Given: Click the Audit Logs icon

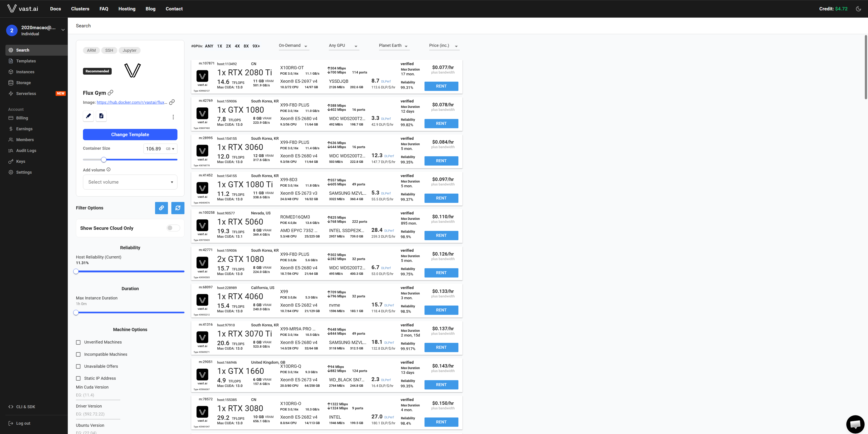Looking at the screenshot, I should click(x=11, y=150).
